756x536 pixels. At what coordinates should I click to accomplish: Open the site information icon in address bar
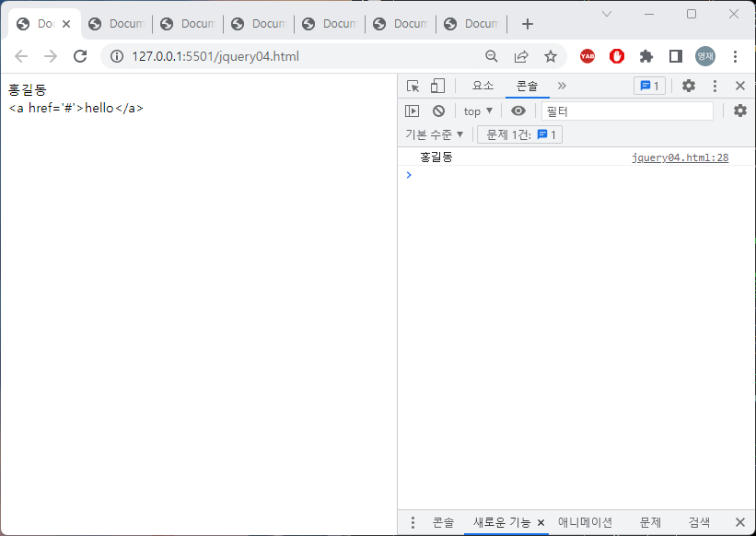[117, 56]
